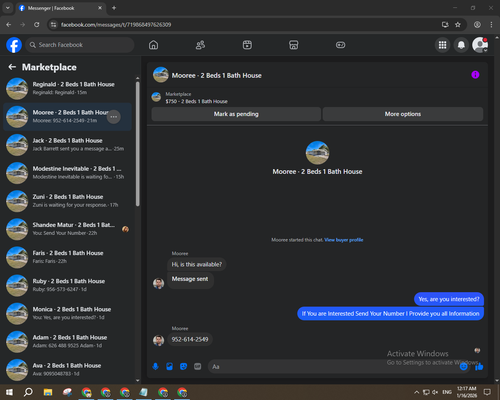The height and width of the screenshot is (400, 500).
Task: Bookmark this page with the star
Action: pyautogui.click(x=458, y=25)
